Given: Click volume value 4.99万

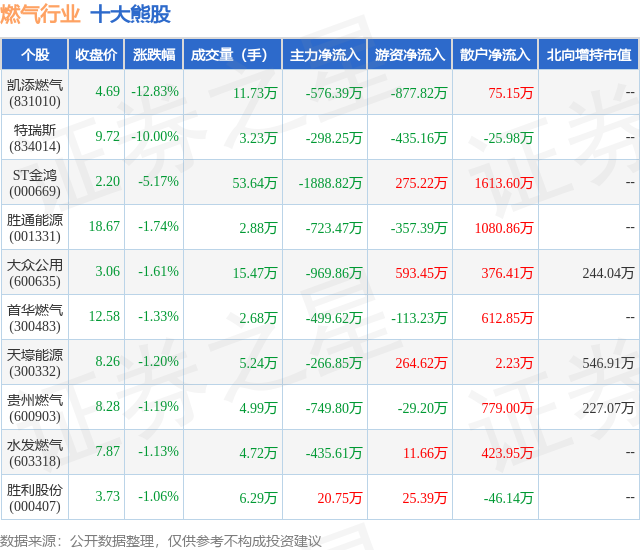Looking at the screenshot, I should [x=258, y=408].
